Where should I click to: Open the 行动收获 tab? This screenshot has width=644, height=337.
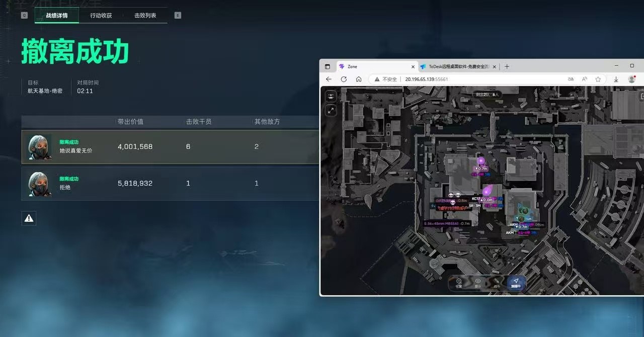pos(101,16)
